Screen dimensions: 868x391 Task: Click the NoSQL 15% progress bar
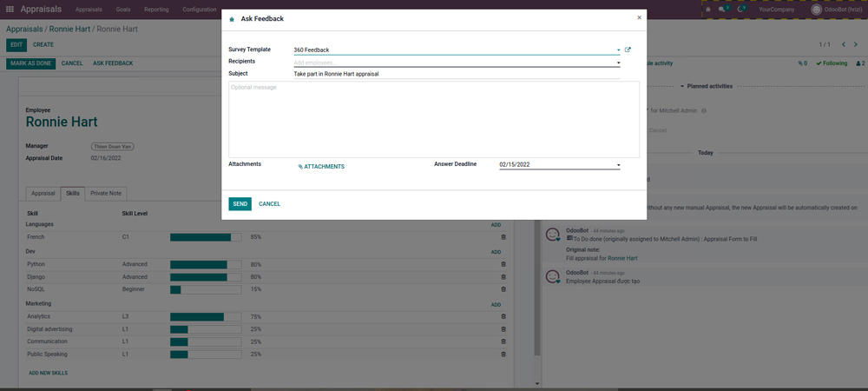(206, 289)
